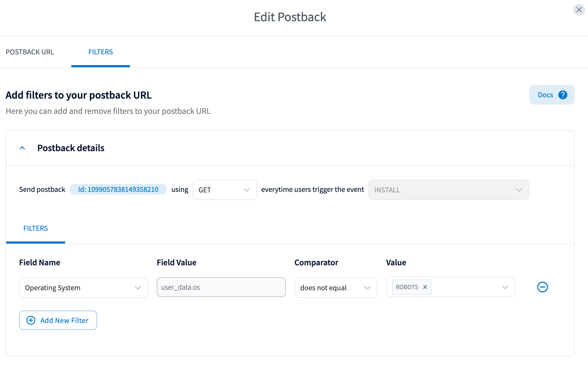Delete the Operating System filter row

542,287
